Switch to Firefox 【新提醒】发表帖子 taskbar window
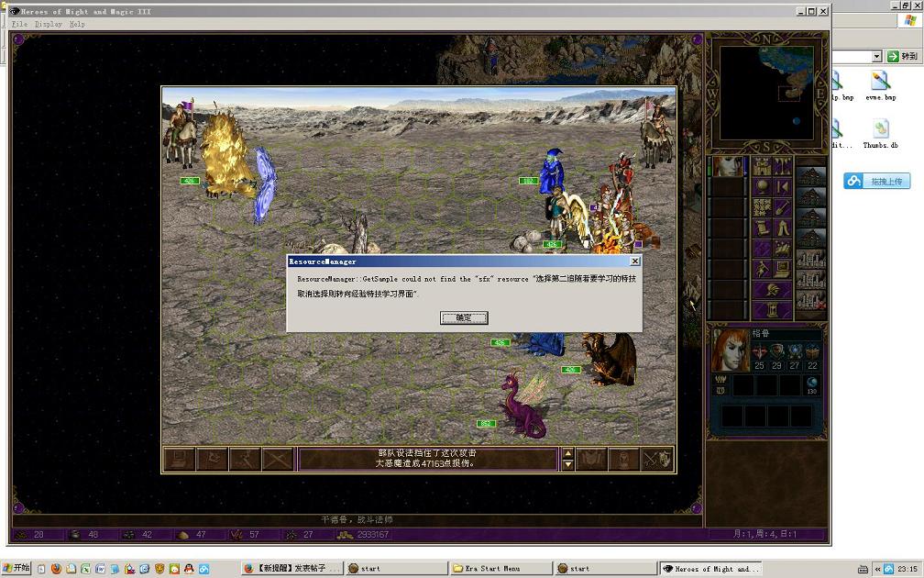The image size is (924, 578). point(291,569)
